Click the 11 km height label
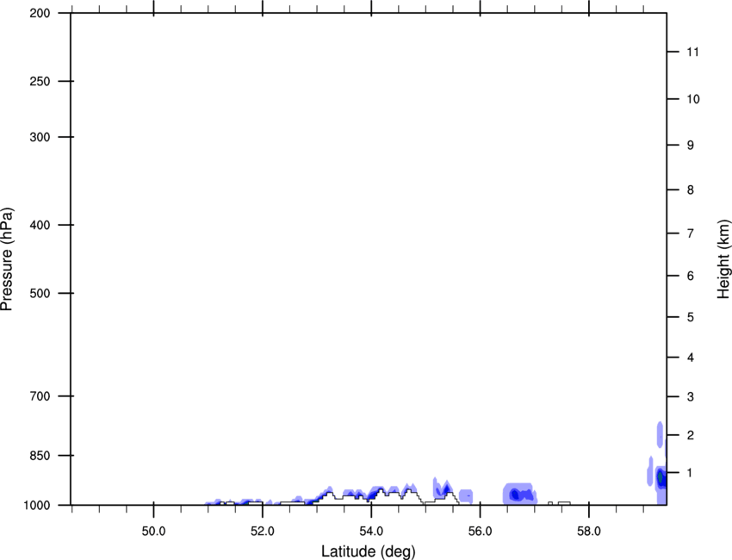Image resolution: width=732 pixels, height=560 pixels. 692,52
